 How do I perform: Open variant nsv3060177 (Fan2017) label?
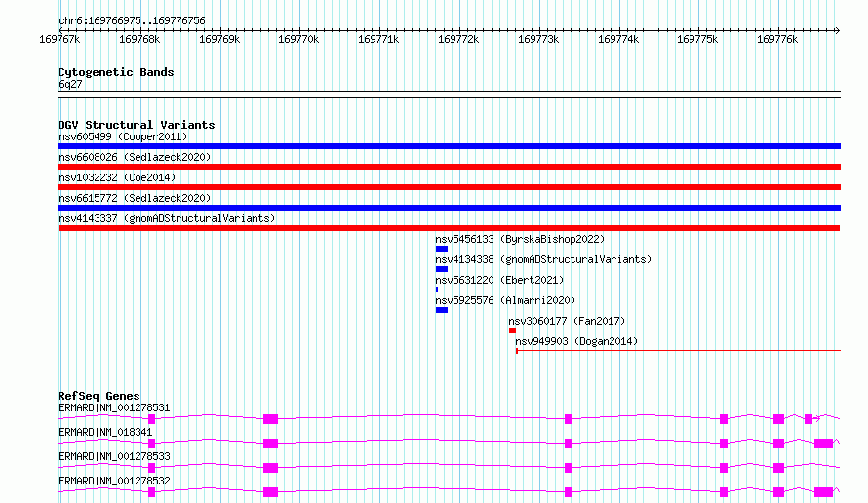(567, 321)
